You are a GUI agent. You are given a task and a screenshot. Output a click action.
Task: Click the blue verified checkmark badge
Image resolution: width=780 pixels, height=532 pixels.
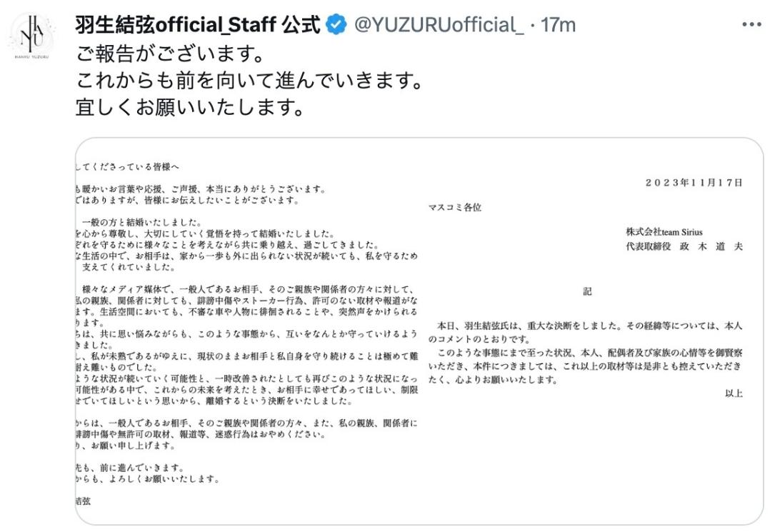(x=336, y=24)
